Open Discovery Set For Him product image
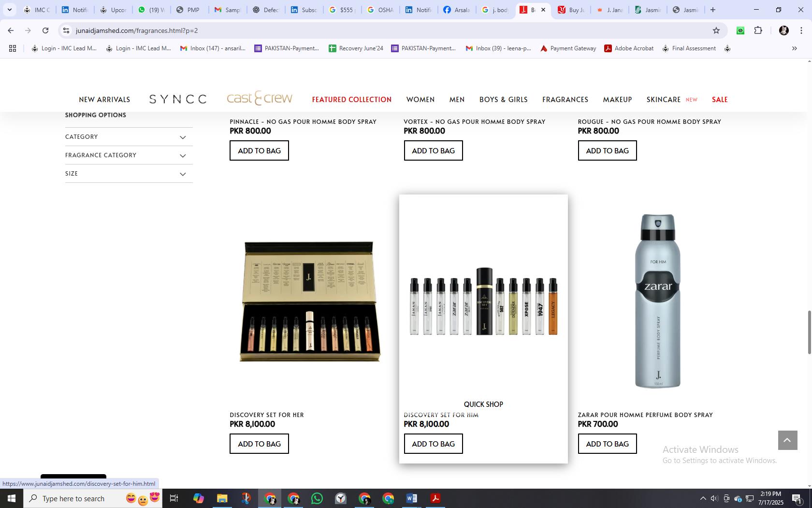This screenshot has width=812, height=508. (483, 301)
